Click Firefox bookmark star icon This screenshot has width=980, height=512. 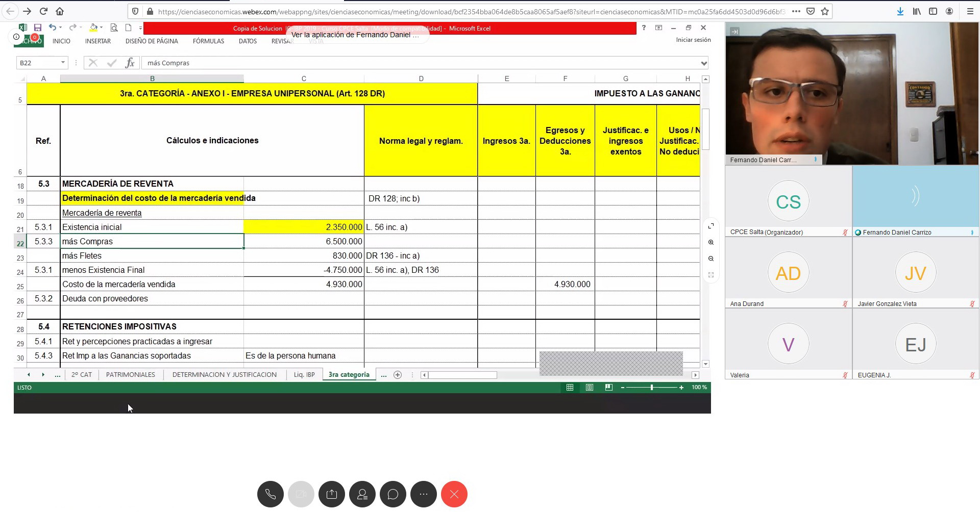(x=825, y=11)
